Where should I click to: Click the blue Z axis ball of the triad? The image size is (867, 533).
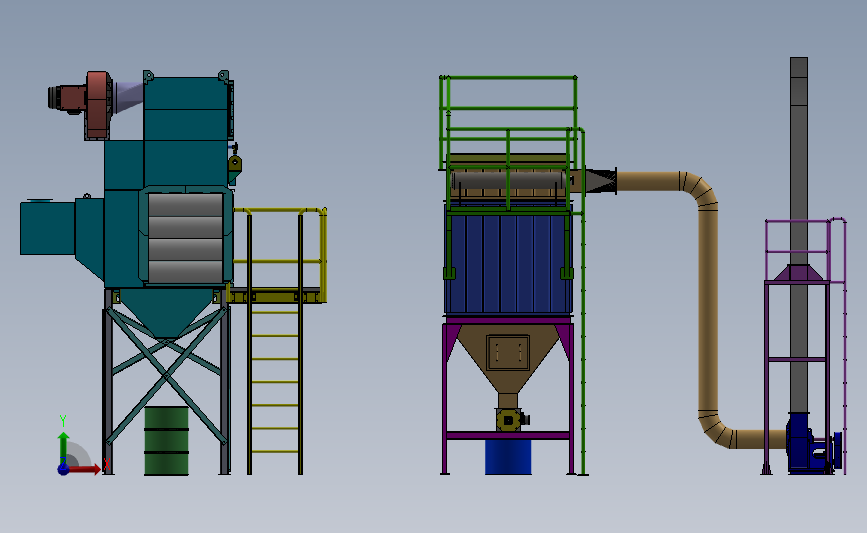[x=63, y=469]
